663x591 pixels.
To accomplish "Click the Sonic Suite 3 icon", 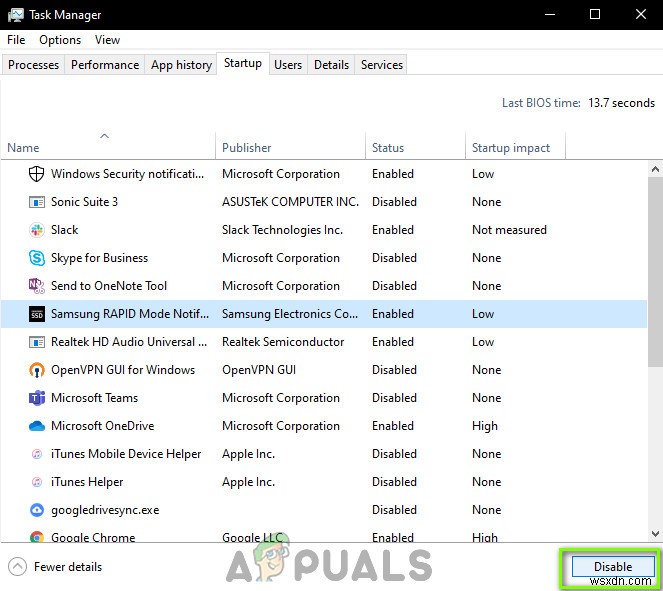I will click(x=36, y=202).
